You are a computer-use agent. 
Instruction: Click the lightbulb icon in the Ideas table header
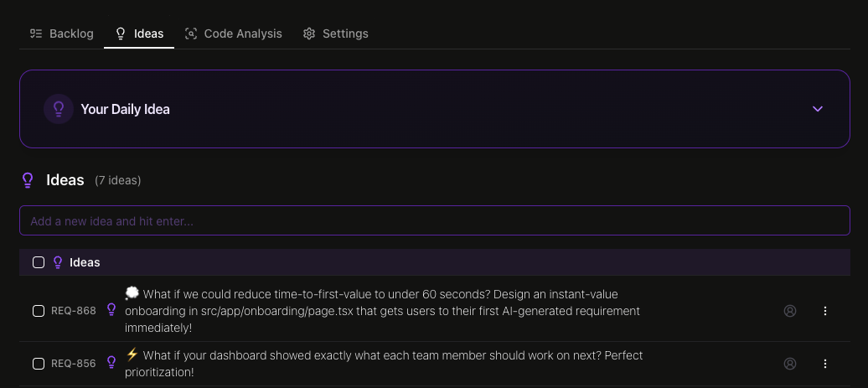58,262
